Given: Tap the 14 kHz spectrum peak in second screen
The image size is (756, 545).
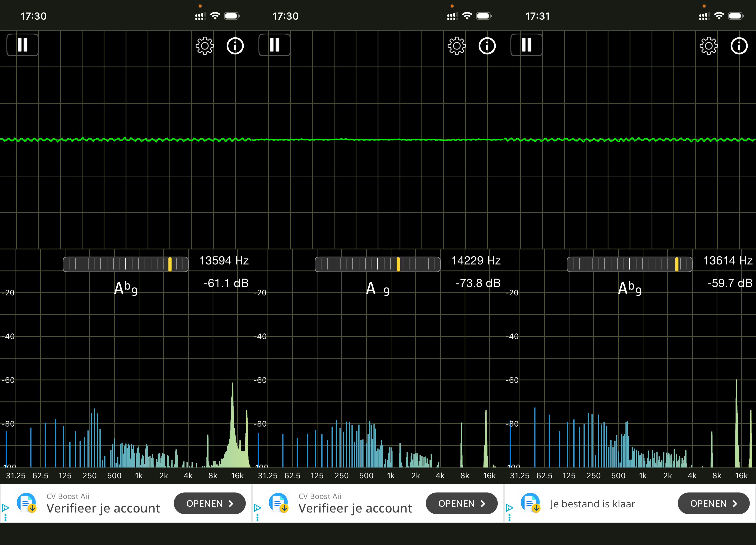Looking at the screenshot, I should [486, 439].
